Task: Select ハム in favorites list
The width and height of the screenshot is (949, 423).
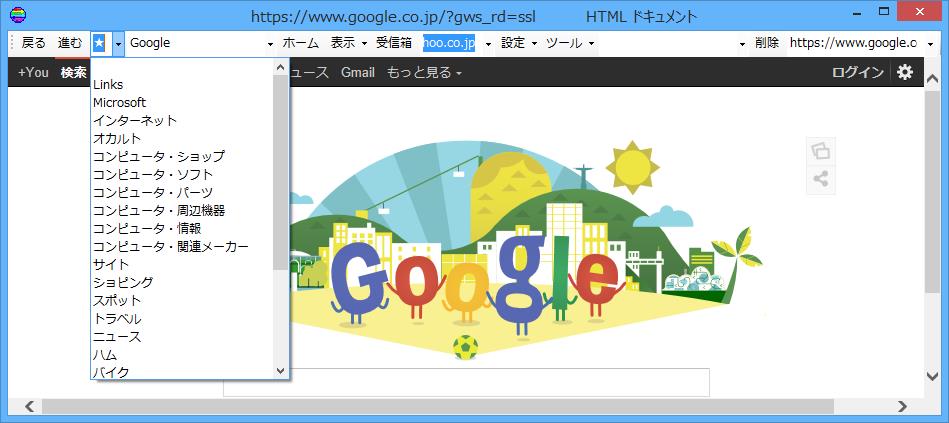Action: [105, 355]
